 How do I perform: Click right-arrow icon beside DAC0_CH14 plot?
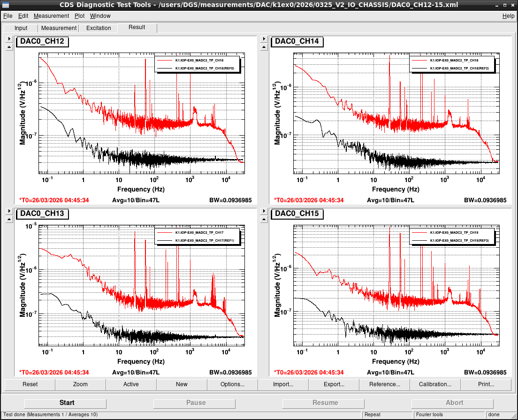264,39
